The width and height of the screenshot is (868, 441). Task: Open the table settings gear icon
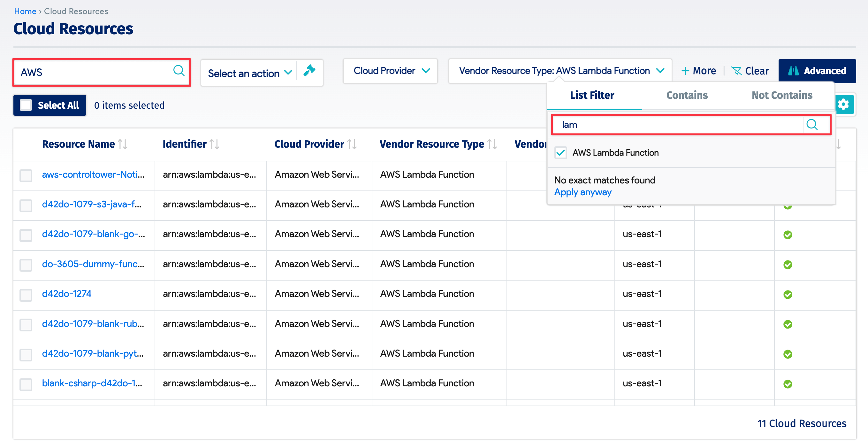(844, 104)
